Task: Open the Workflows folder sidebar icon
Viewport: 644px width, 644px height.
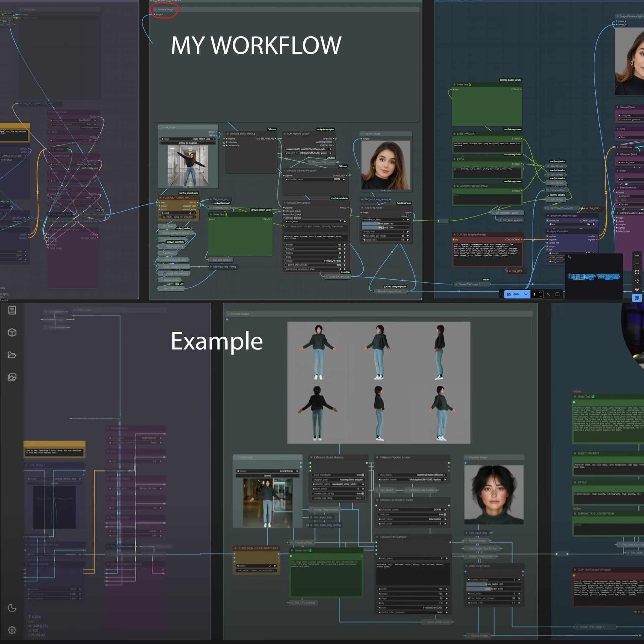Action: coord(12,355)
